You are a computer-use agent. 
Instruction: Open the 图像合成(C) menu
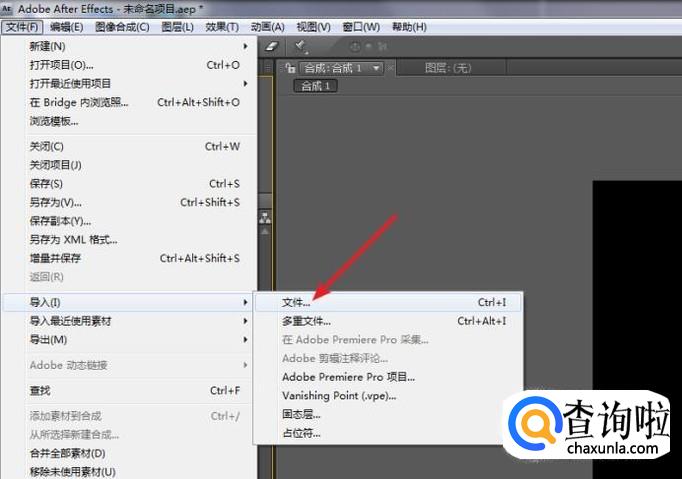[122, 27]
